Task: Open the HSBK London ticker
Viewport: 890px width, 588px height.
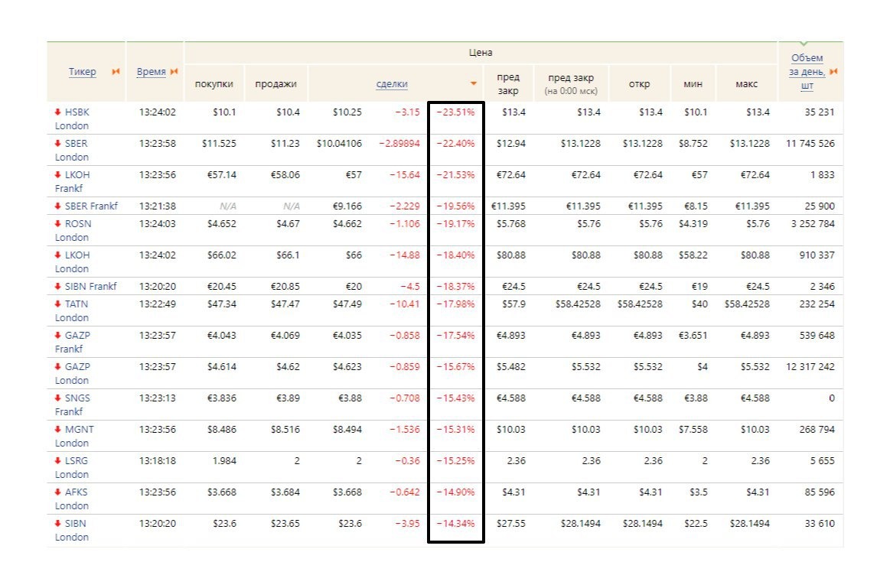Action: pos(73,119)
